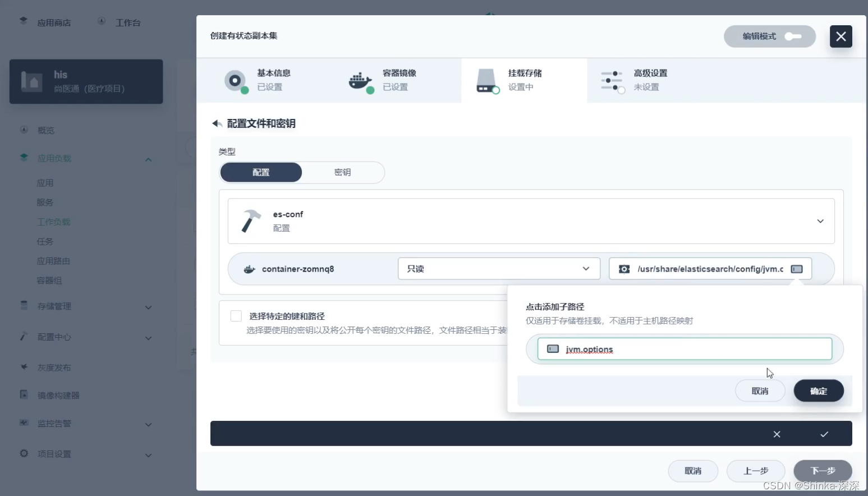Click the 配置中心 hammer icon
Viewport: 868px width, 496px height.
[x=24, y=336]
